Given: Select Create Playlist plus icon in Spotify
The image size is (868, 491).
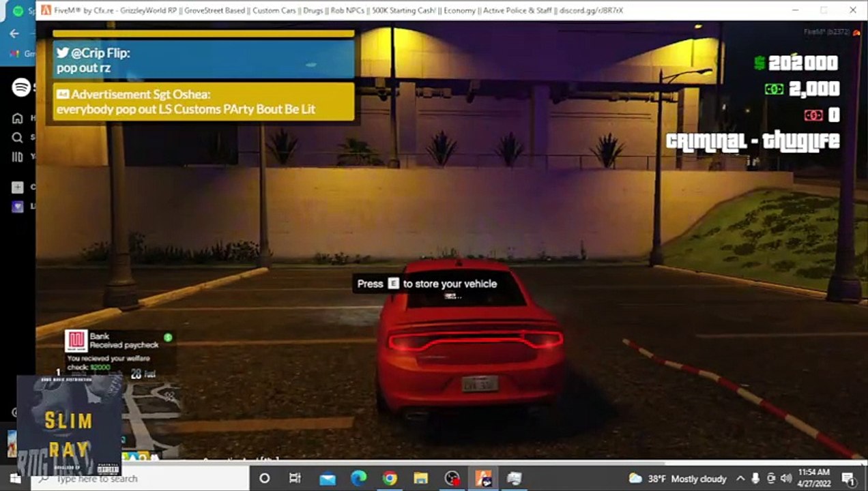Looking at the screenshot, I should coord(18,187).
